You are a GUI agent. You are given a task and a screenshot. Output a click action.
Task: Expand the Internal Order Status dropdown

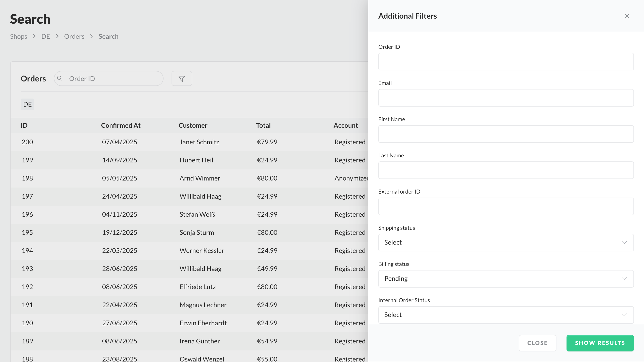506,315
